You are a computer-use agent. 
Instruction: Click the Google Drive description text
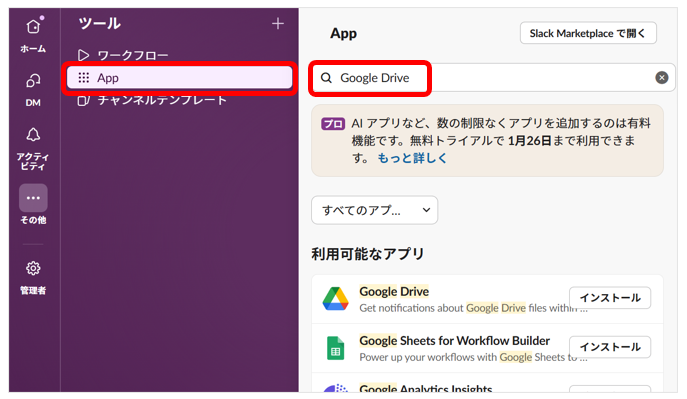pyautogui.click(x=473, y=308)
